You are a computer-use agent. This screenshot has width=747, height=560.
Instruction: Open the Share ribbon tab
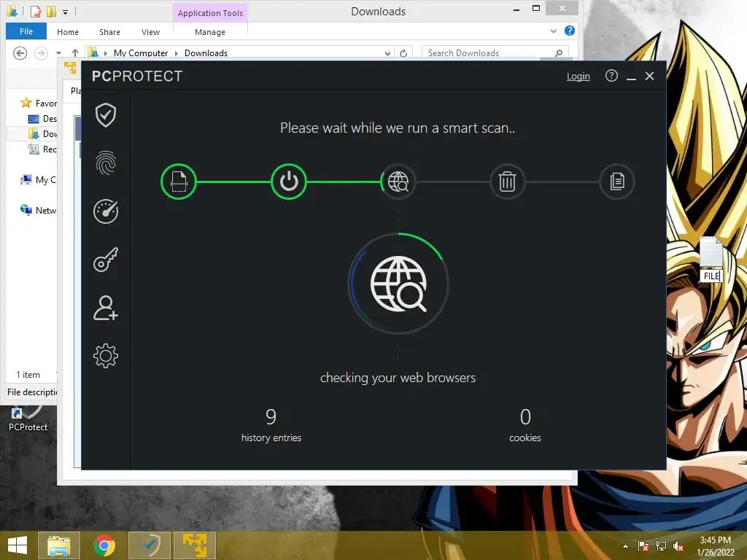click(109, 32)
